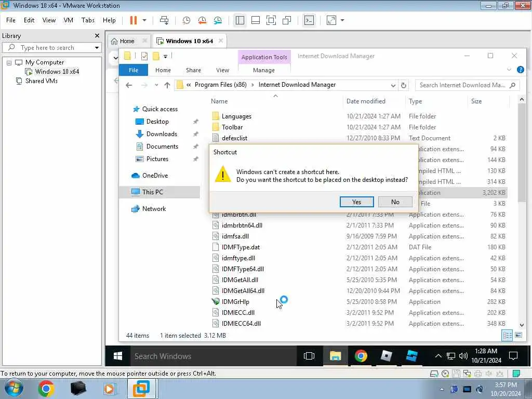Screen dimensions: 532x399
Task: Pause the virtual machine with the orange pause icon
Action: click(x=134, y=20)
